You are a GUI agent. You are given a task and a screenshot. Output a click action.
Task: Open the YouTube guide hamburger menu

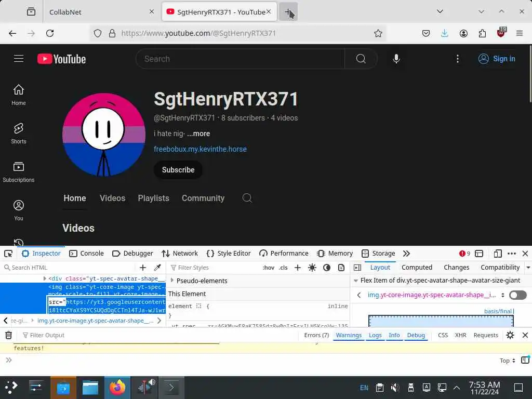coord(19,59)
